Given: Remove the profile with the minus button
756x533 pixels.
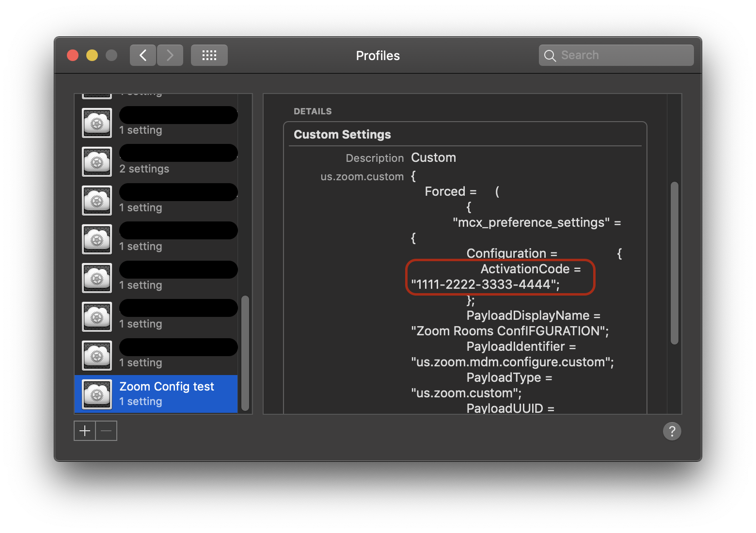Looking at the screenshot, I should click(x=107, y=431).
